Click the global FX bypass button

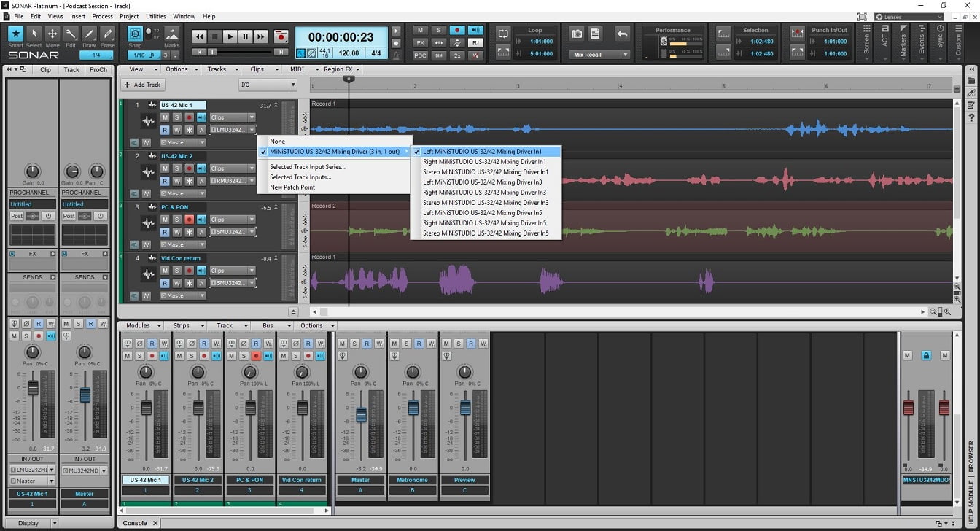pyautogui.click(x=420, y=43)
